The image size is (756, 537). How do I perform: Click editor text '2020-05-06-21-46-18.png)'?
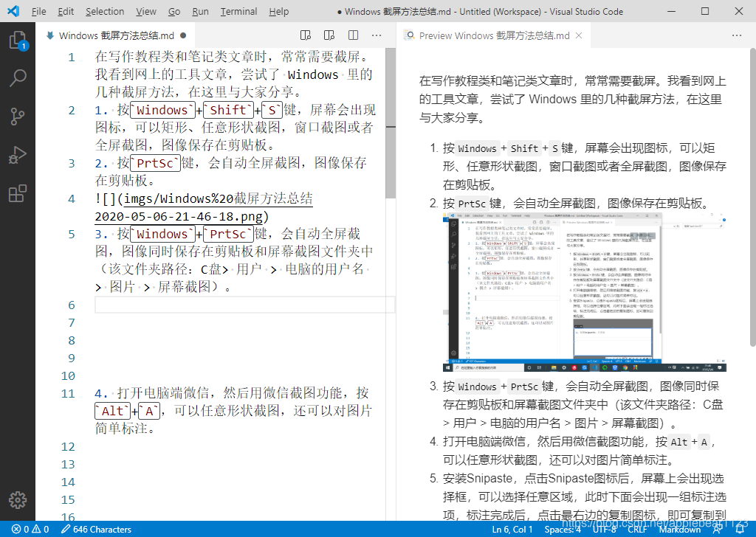click(182, 216)
